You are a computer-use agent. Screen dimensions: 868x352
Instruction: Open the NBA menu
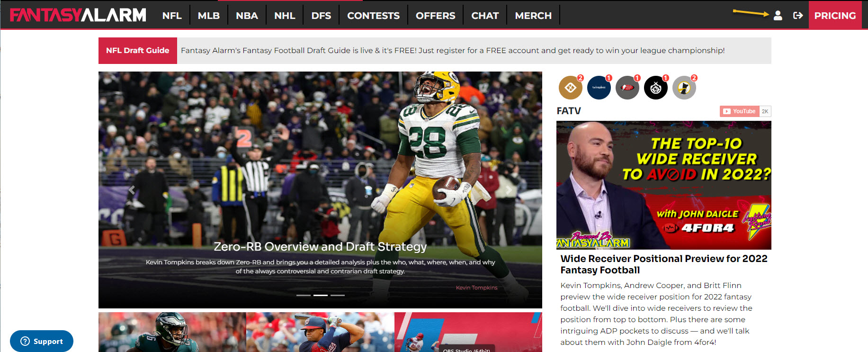pos(247,16)
